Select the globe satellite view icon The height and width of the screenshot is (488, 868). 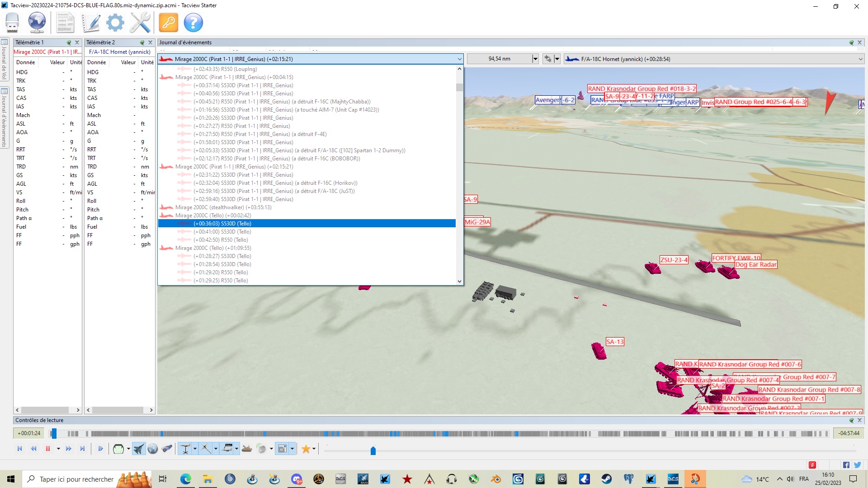(x=153, y=449)
